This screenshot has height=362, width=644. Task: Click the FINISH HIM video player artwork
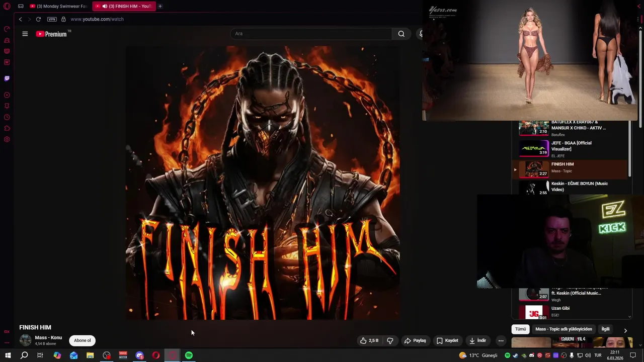tap(263, 183)
